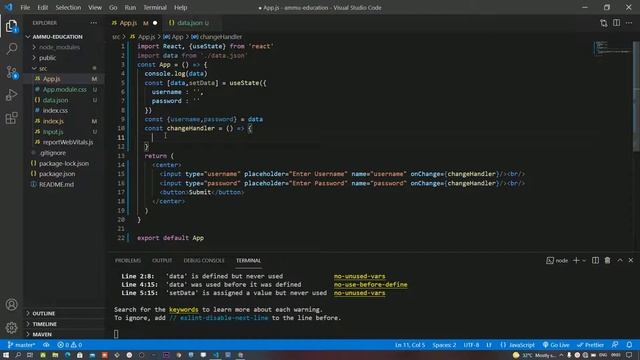The height and width of the screenshot is (360, 640).
Task: Maximize the terminal panel size
Action: tap(620, 260)
